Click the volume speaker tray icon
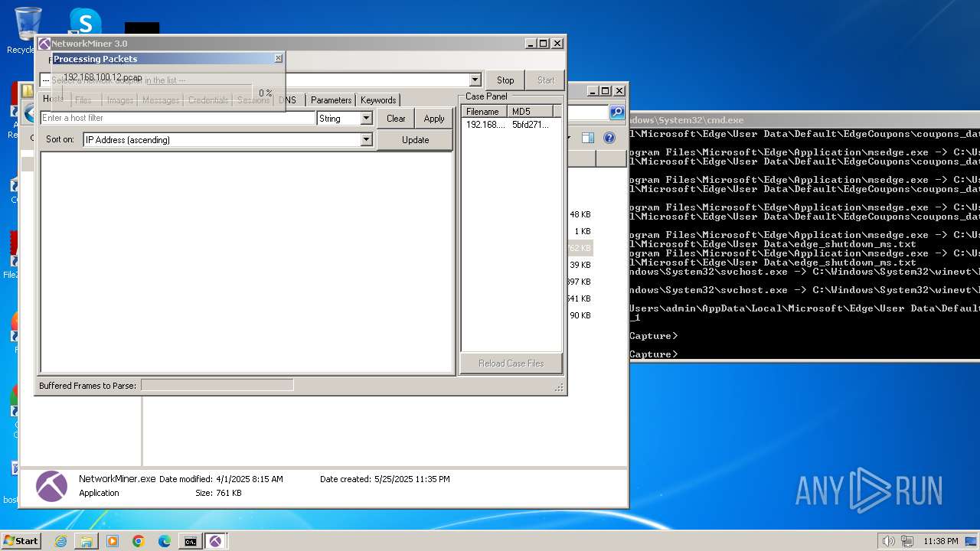The width and height of the screenshot is (980, 551). point(888,541)
